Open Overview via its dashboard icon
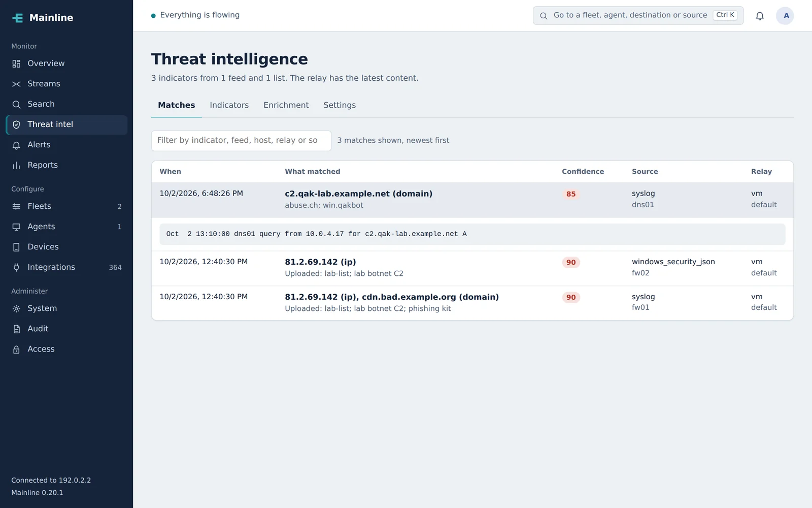This screenshot has width=812, height=508. (x=16, y=63)
